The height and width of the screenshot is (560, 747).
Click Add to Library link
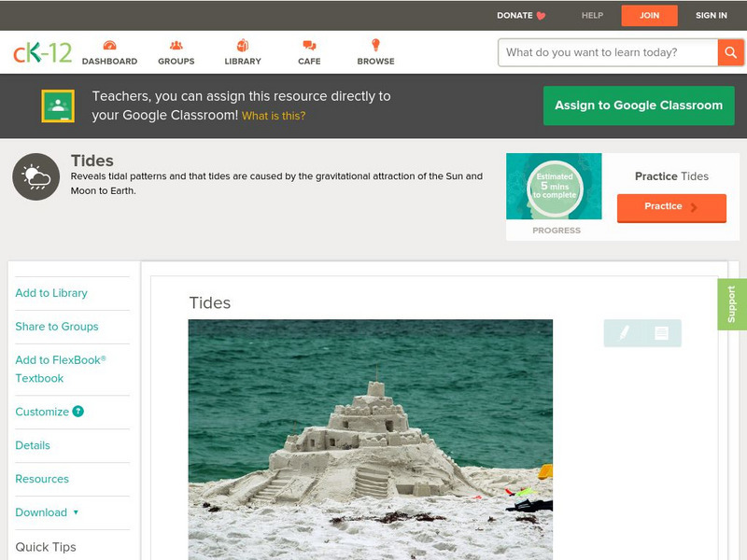pyautogui.click(x=51, y=293)
